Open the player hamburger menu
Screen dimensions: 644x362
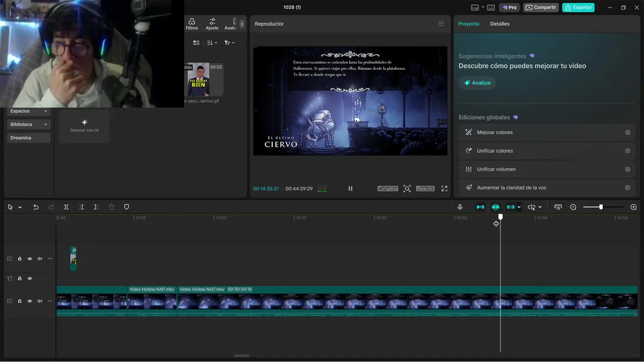pos(441,24)
